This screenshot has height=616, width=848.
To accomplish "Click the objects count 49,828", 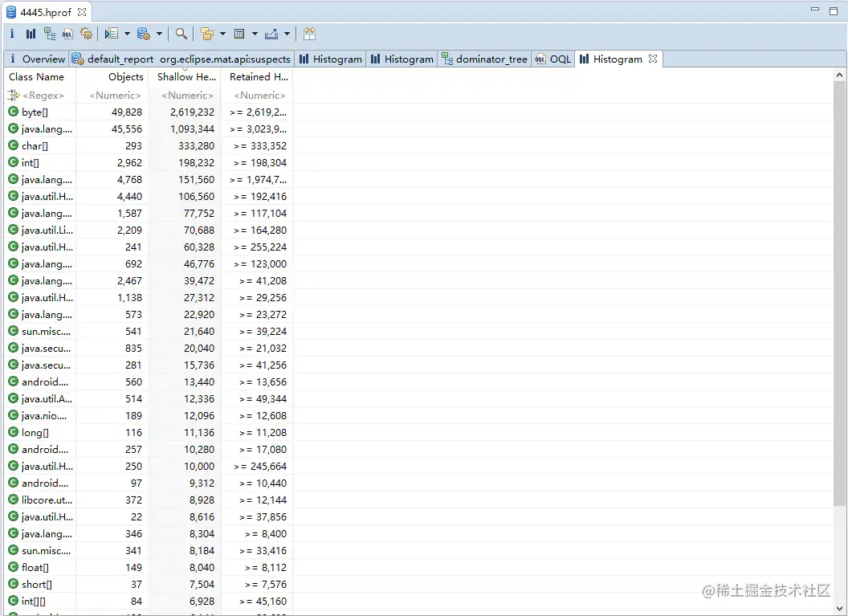I will click(127, 112).
